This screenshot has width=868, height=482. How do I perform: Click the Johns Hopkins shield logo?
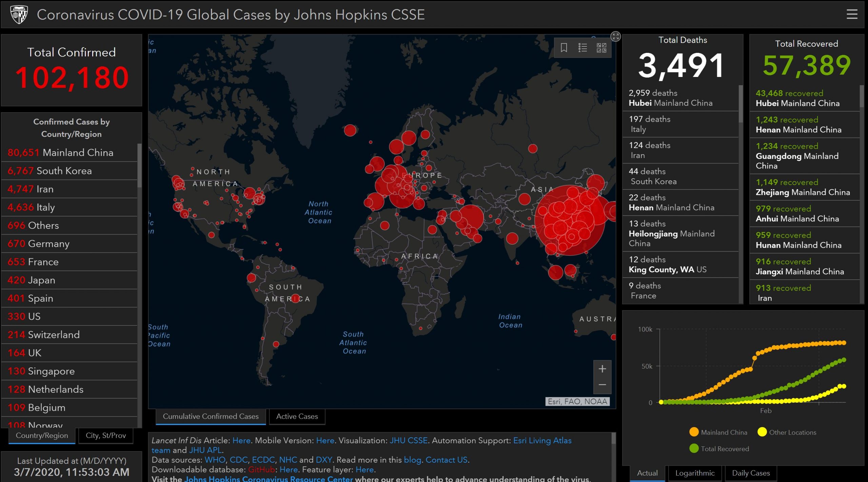click(19, 15)
